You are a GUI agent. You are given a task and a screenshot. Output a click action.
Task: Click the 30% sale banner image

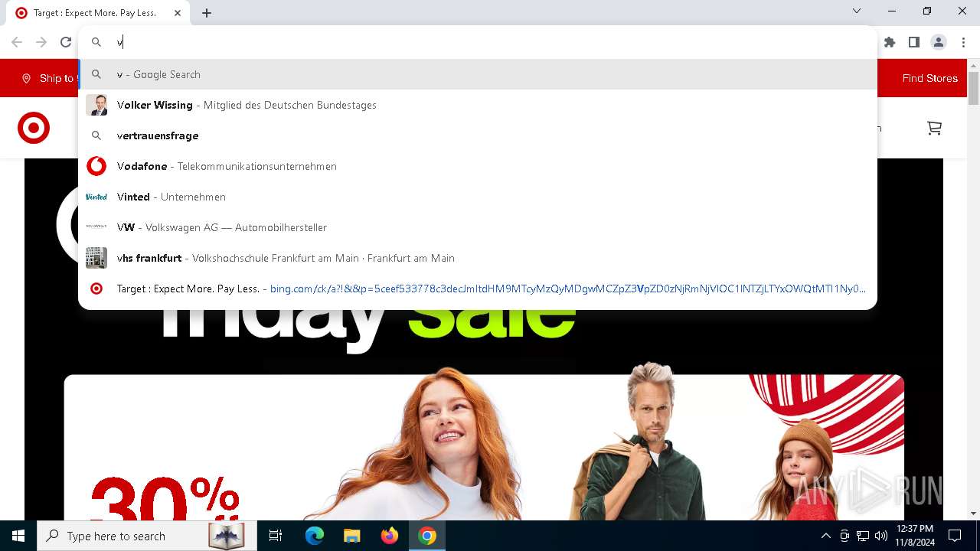pos(484,447)
